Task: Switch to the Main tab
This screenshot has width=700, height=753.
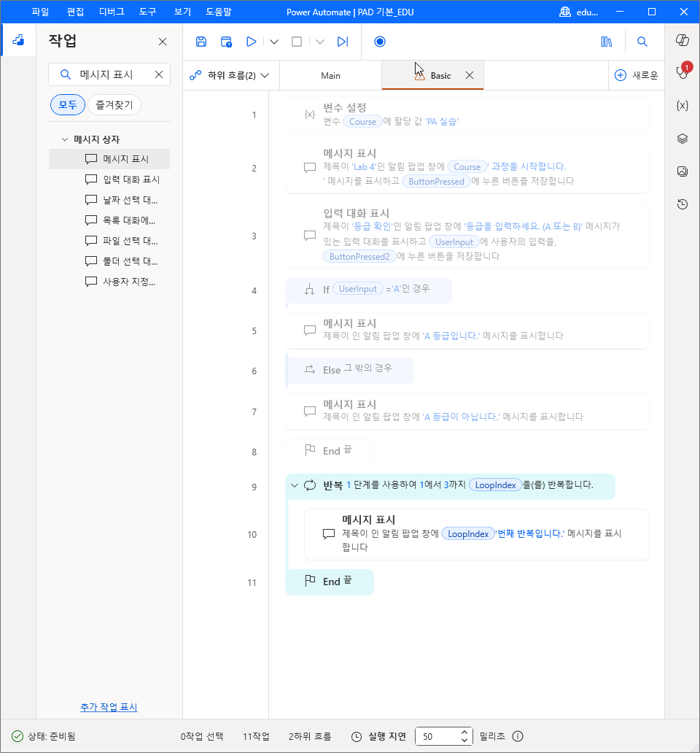Action: pyautogui.click(x=330, y=75)
